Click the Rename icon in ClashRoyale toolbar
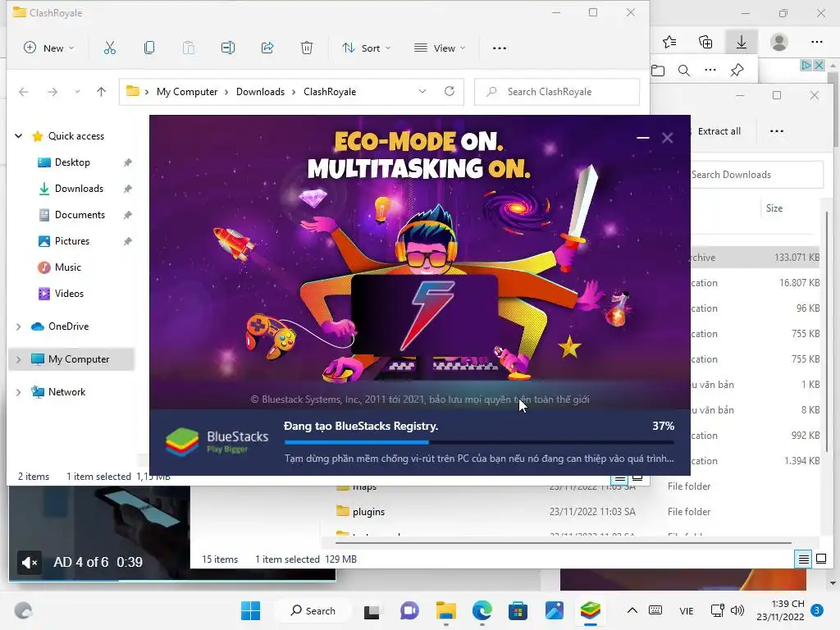 (228, 48)
